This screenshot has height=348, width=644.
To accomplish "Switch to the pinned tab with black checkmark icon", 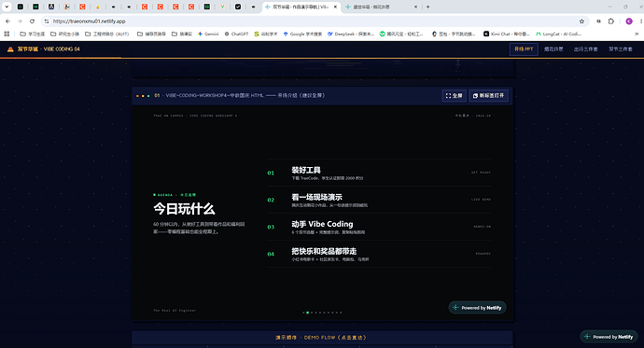I will [x=238, y=7].
